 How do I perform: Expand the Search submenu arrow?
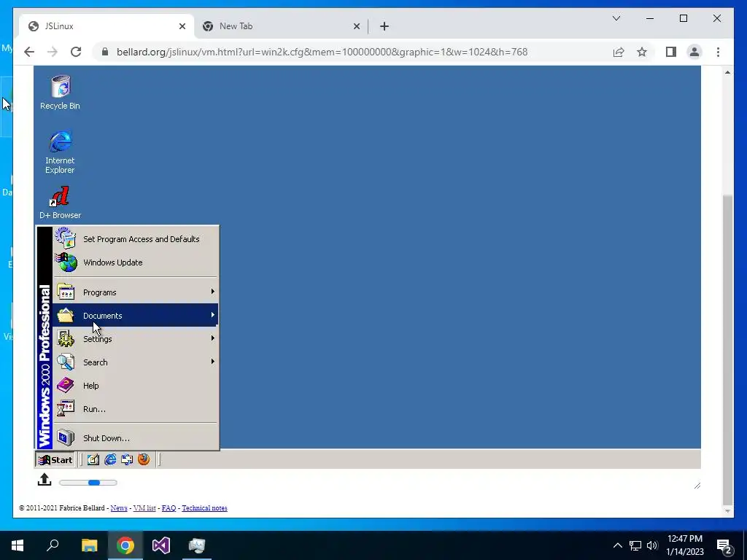(x=212, y=362)
